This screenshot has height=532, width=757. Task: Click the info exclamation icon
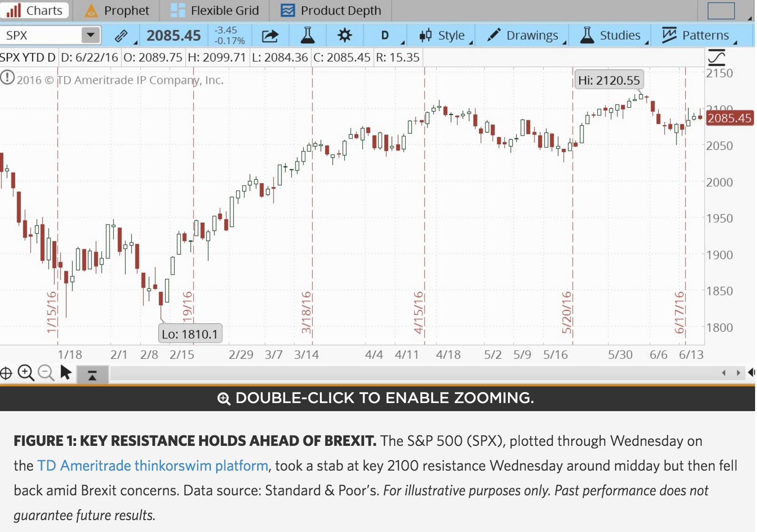click(x=7, y=77)
